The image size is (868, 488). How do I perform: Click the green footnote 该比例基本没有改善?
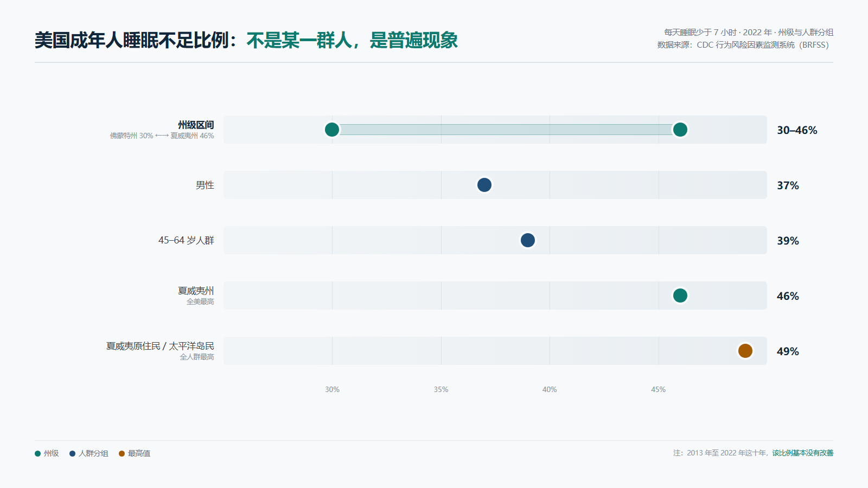(803, 453)
